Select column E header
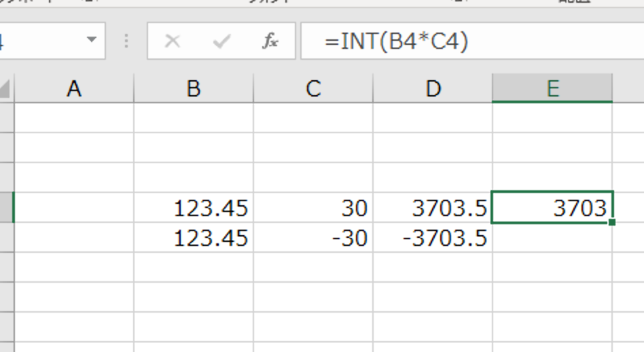Image resolution: width=644 pixels, height=352 pixels. click(x=552, y=88)
